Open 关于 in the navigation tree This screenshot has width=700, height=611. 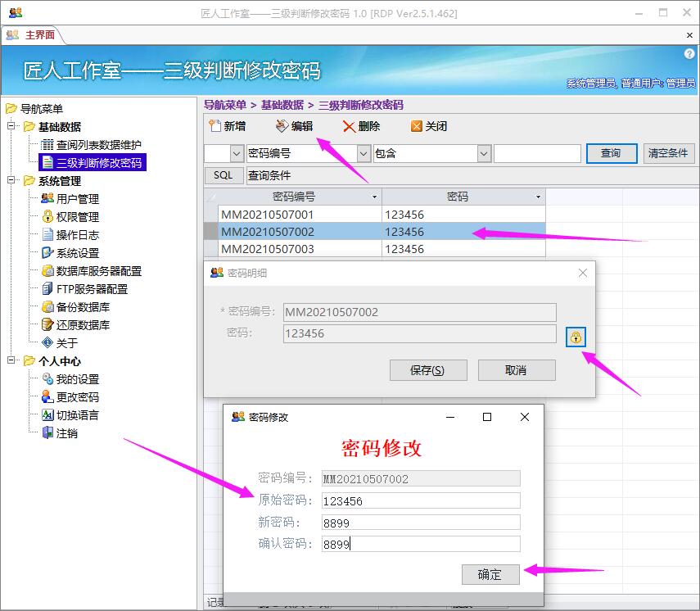click(x=60, y=343)
